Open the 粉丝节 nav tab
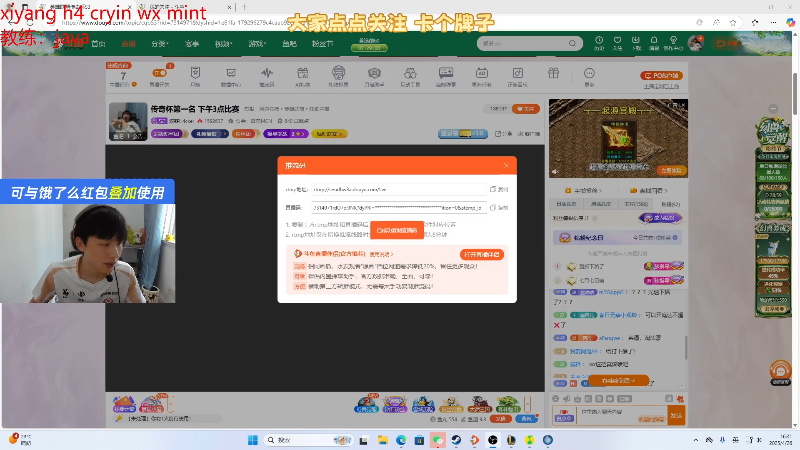800x450 pixels. click(322, 44)
